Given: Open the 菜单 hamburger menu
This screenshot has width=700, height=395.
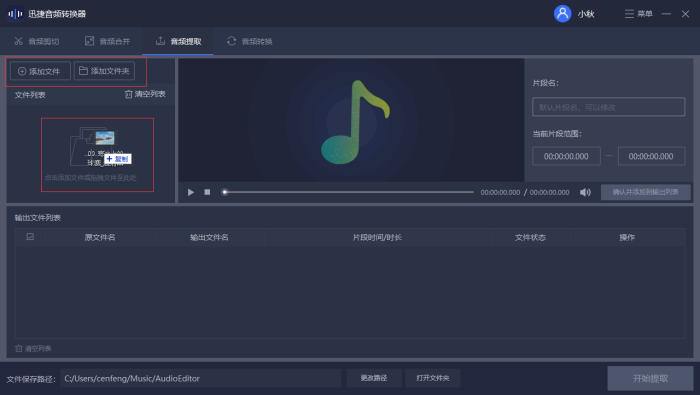Looking at the screenshot, I should click(638, 14).
